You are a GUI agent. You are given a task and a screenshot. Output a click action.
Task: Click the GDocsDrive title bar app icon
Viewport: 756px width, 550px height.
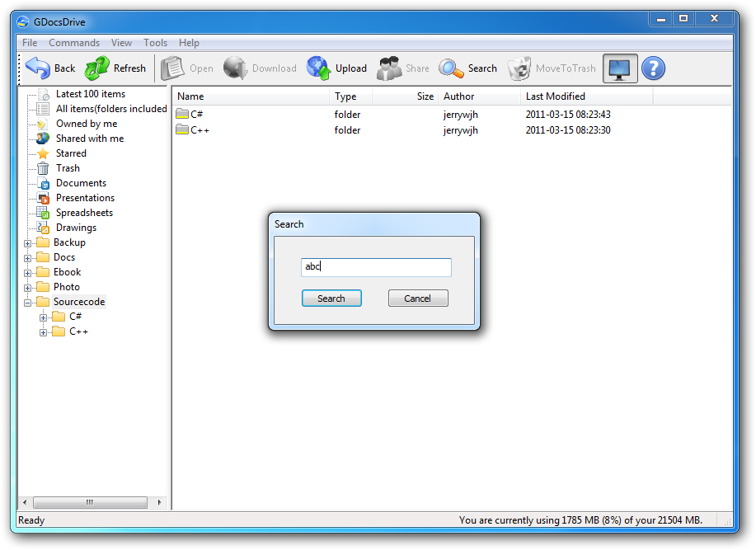click(22, 22)
